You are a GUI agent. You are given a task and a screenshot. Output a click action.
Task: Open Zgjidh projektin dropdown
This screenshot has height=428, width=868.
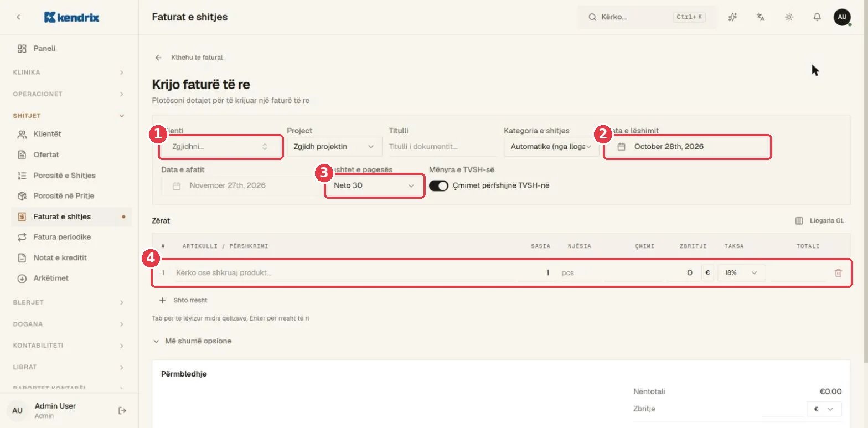[x=334, y=147]
